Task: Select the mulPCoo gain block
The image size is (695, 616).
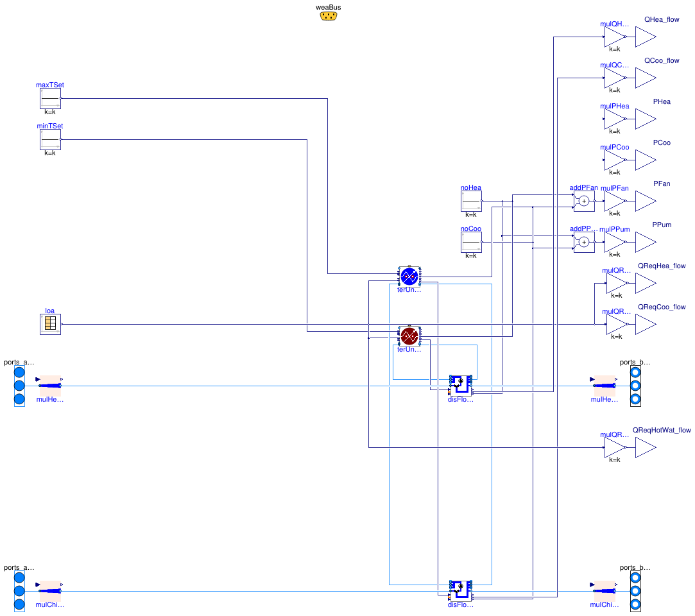Action: [x=615, y=160]
